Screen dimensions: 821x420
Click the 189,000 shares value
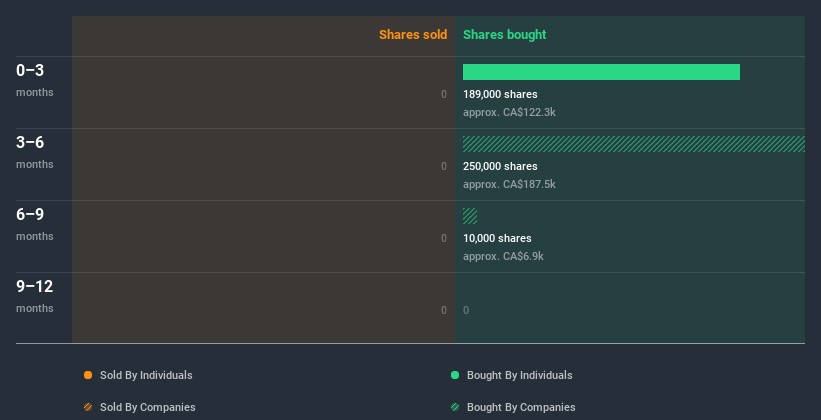click(500, 94)
